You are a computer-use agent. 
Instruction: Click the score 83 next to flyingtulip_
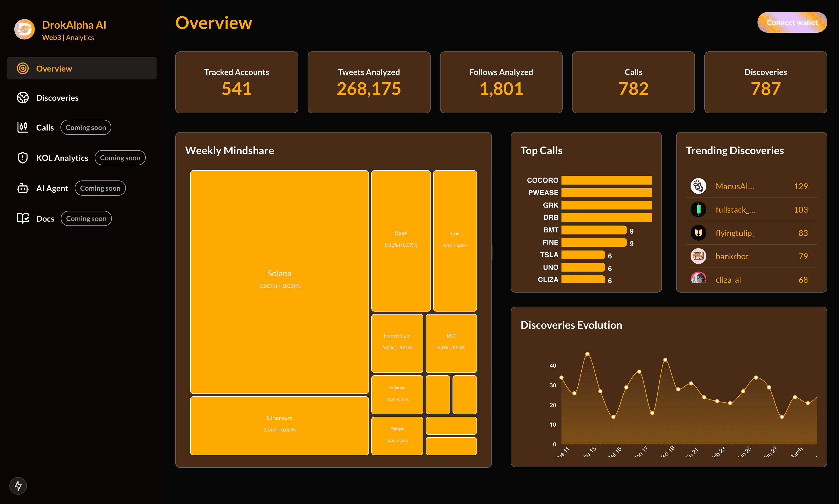coord(803,233)
